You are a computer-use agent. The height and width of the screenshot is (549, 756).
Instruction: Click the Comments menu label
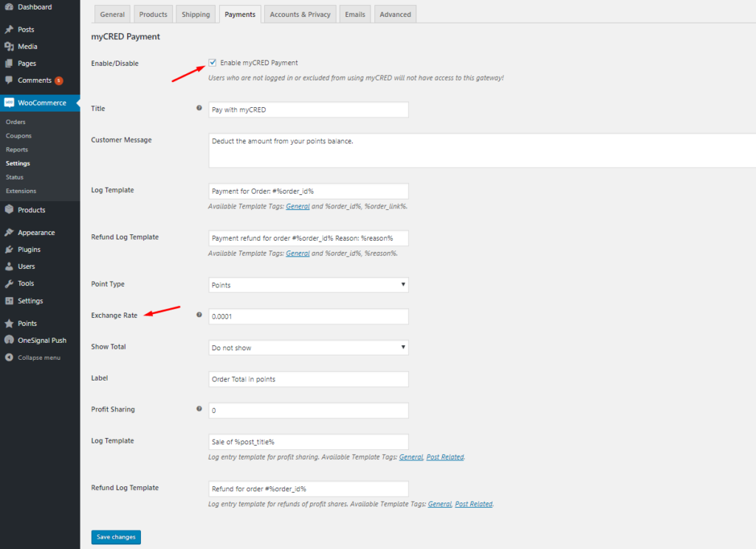tap(35, 80)
